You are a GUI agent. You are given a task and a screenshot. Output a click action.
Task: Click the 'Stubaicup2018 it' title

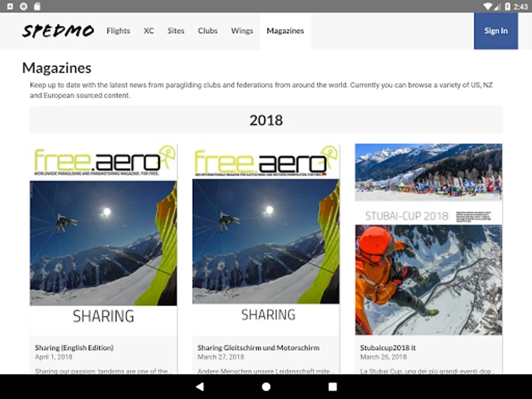point(388,348)
